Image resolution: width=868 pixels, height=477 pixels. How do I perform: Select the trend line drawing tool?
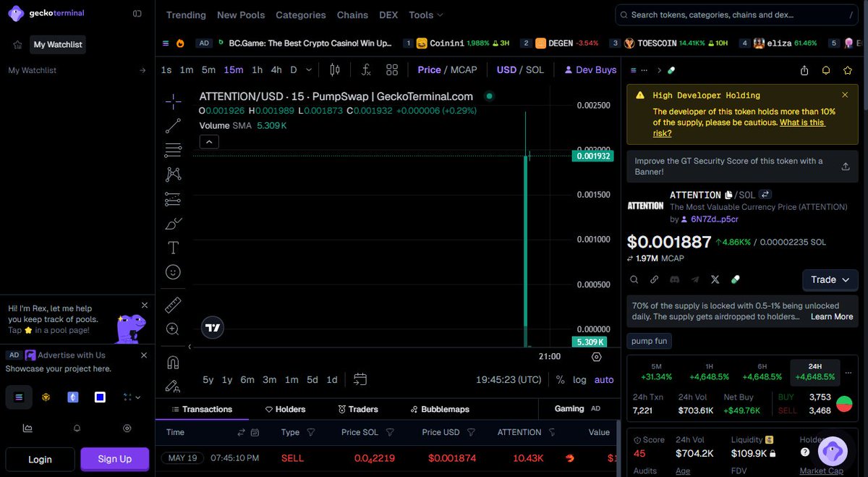[x=173, y=126]
